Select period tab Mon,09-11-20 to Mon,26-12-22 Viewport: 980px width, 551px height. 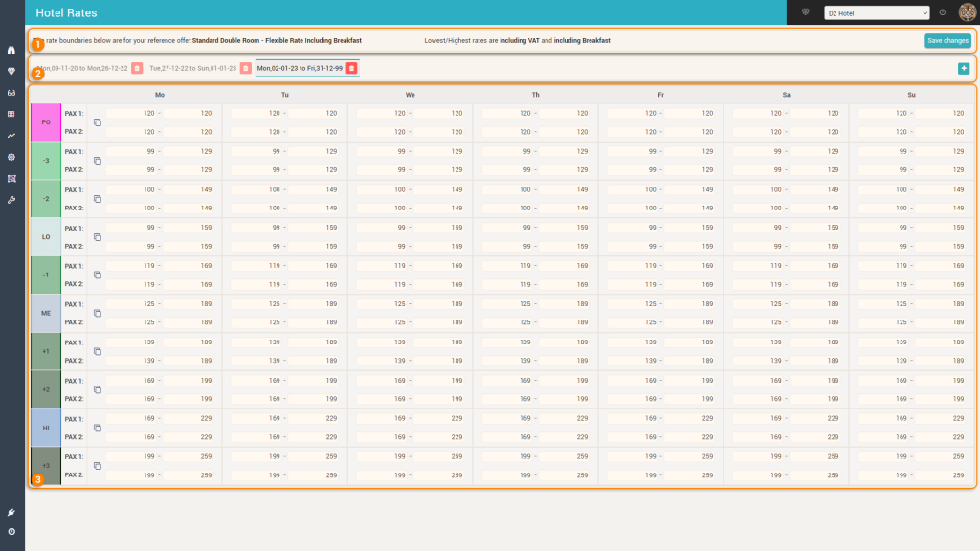tap(82, 68)
